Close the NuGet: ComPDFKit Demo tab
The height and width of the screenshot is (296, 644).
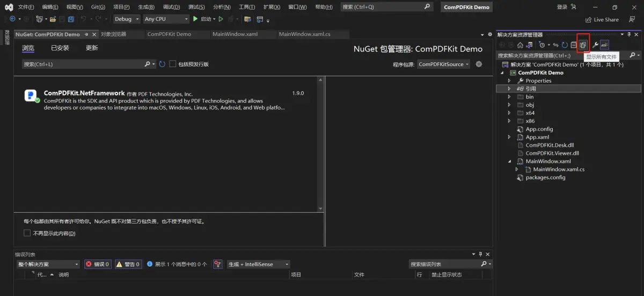95,34
